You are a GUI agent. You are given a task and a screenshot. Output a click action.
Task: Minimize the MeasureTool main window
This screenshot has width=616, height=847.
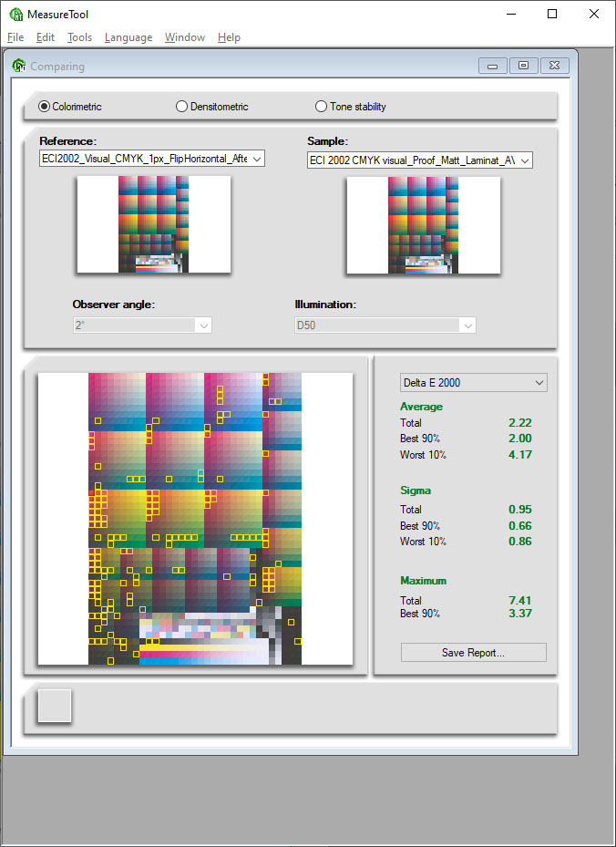point(510,14)
